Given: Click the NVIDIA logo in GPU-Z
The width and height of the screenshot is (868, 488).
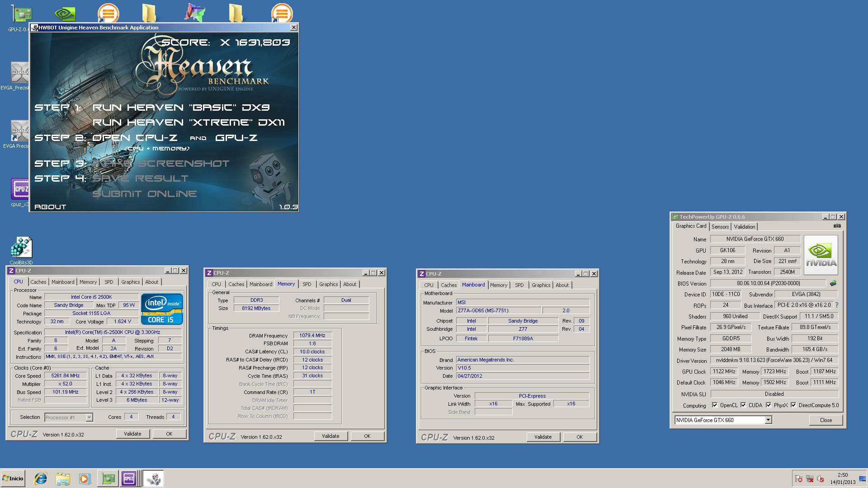Looking at the screenshot, I should [821, 255].
